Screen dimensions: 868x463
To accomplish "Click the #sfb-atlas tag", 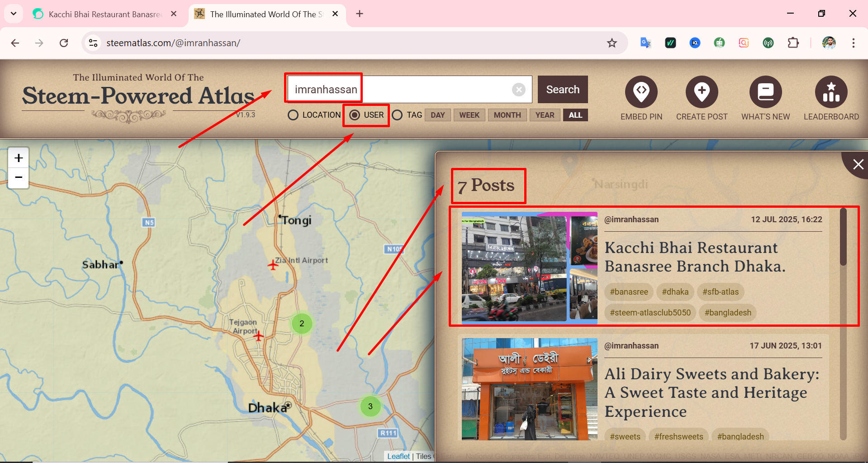I will pyautogui.click(x=721, y=292).
